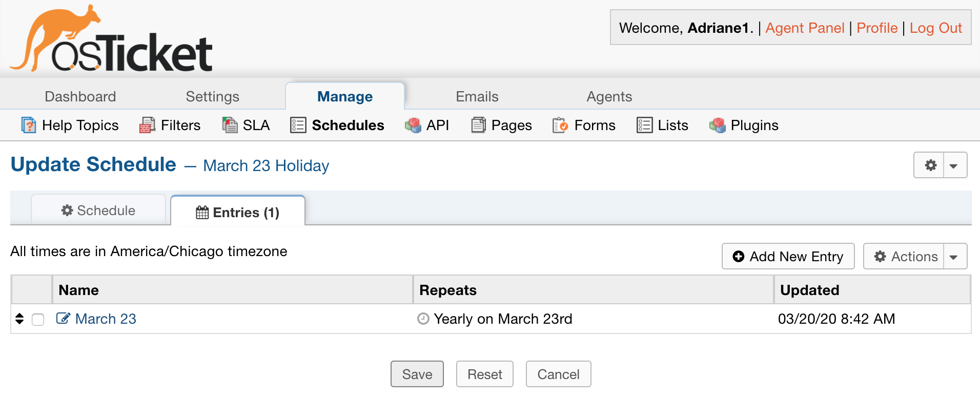Click the gear button next to Update Schedule
Image resolution: width=980 pixels, height=420 pixels.
(930, 165)
